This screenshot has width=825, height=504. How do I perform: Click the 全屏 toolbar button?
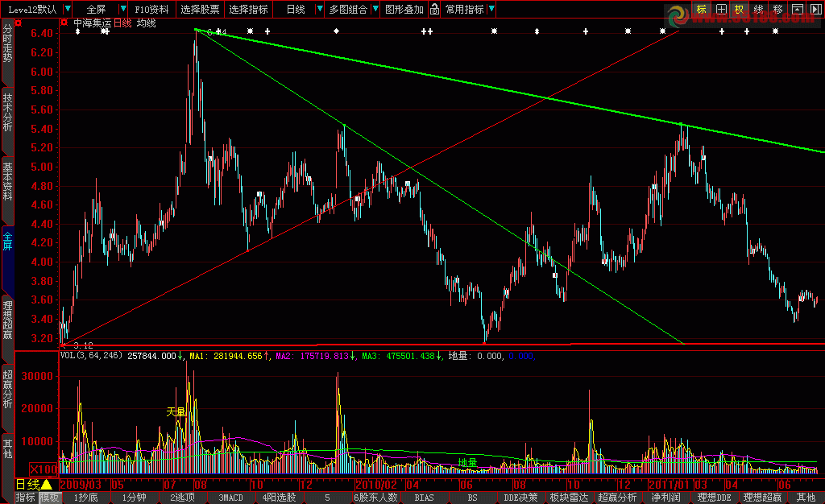[x=97, y=9]
